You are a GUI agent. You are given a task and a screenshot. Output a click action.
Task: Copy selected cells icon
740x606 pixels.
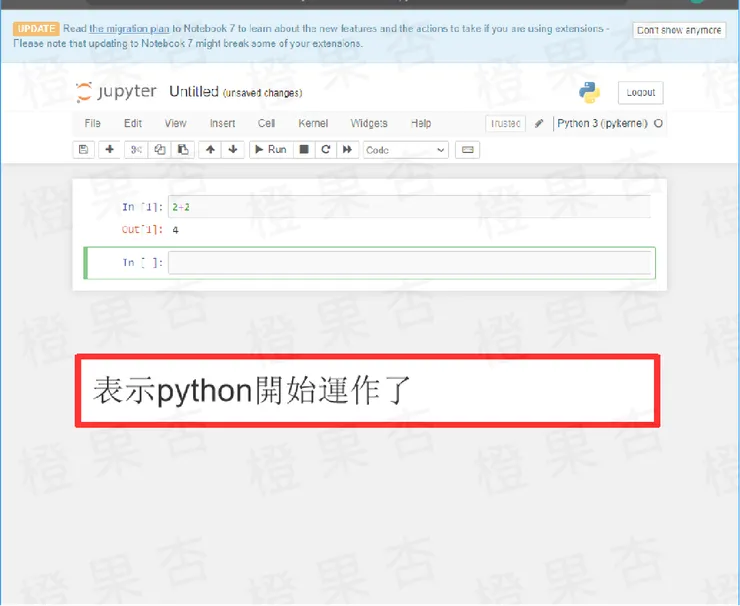(x=160, y=150)
